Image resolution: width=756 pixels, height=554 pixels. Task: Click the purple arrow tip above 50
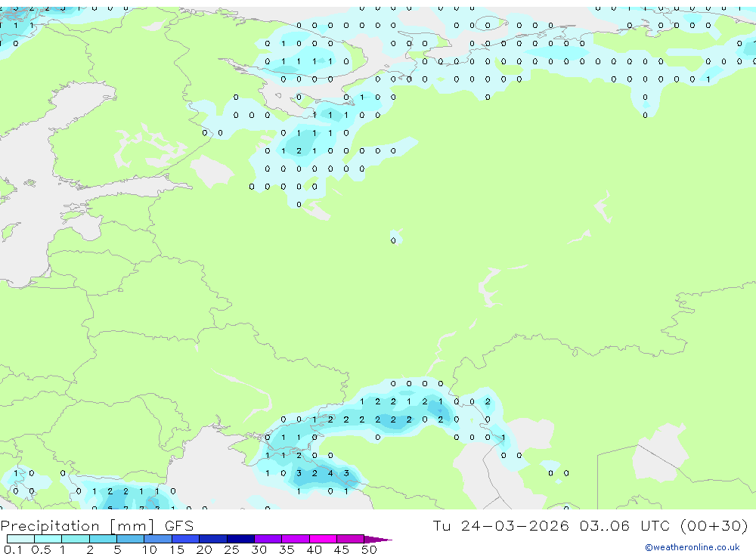coord(378,540)
